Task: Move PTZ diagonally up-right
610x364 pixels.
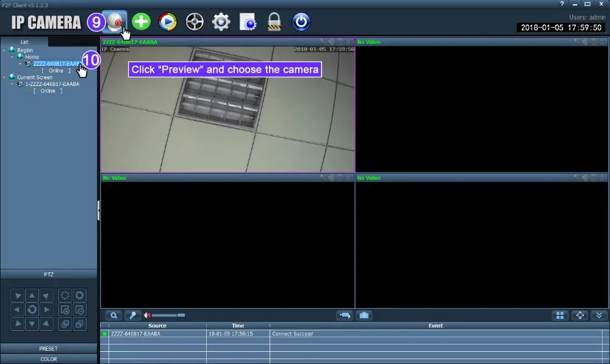Action: (x=46, y=296)
